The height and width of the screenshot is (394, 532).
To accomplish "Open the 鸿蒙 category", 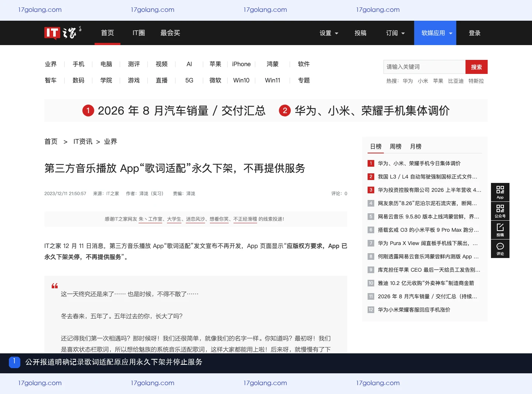I will (x=273, y=64).
